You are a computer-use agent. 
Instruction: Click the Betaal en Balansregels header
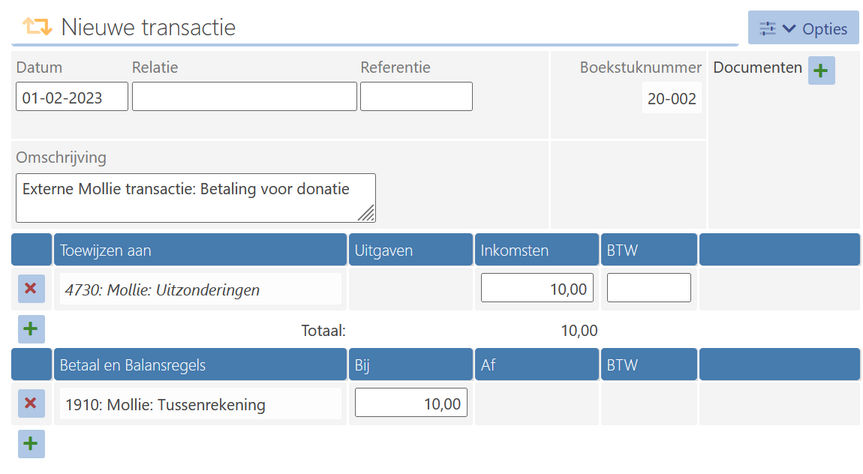[x=200, y=365]
